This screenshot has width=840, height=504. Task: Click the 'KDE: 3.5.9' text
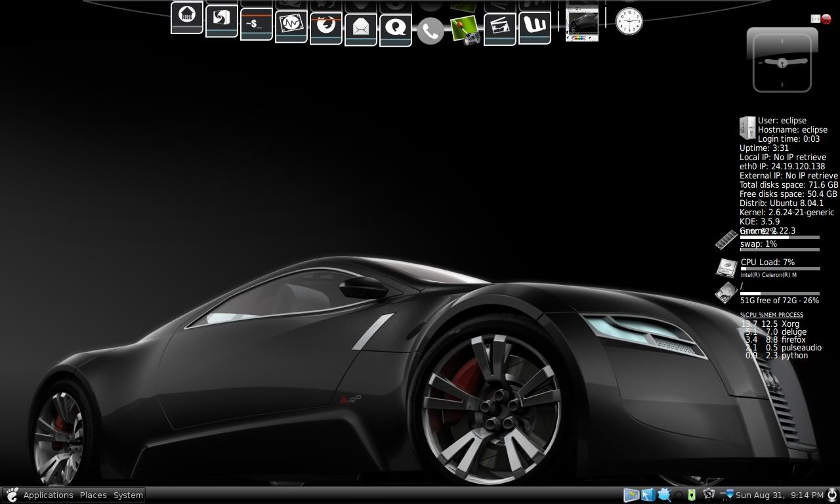760,222
